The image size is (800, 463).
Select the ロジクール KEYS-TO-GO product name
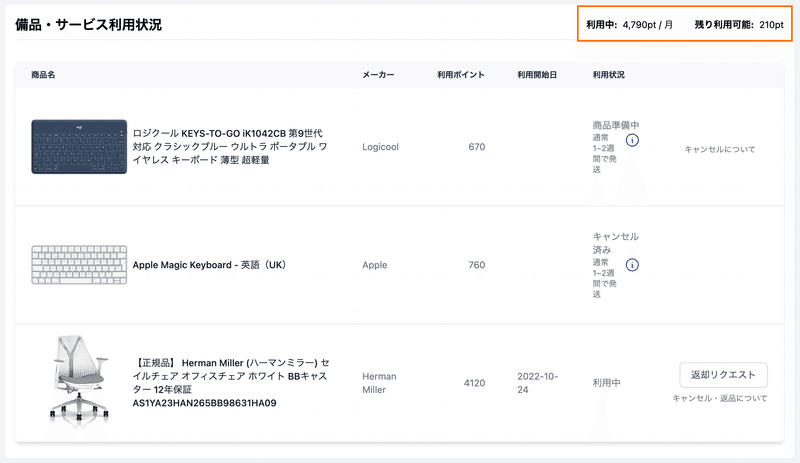point(230,147)
